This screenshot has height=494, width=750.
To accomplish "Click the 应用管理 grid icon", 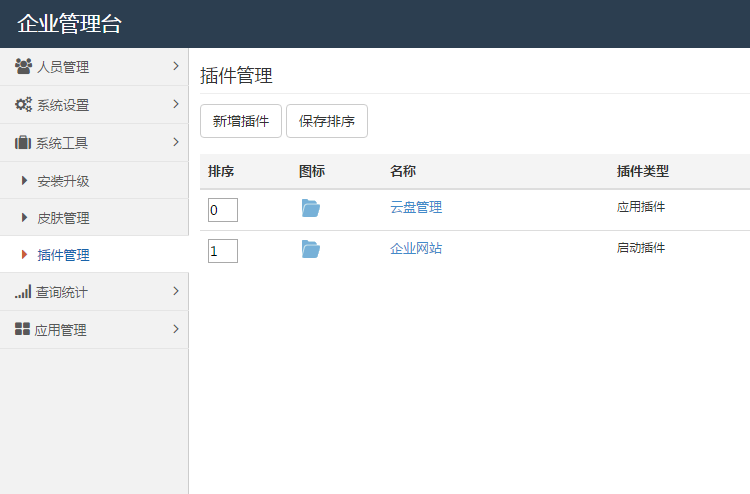I will [23, 329].
